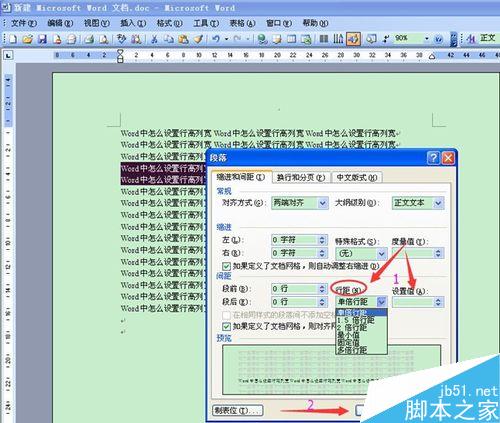This screenshot has width=500, height=423.
Task: Toggle 自动调整右缩进 checkbox
Action: click(227, 266)
